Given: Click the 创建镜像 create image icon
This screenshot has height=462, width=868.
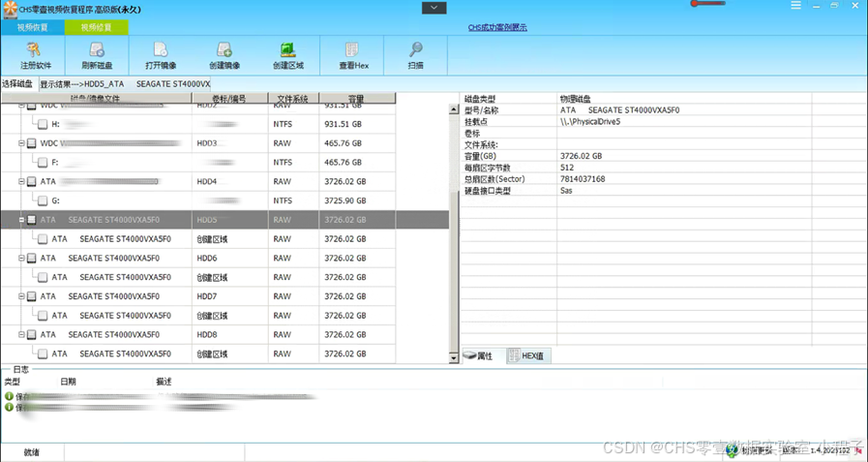Looking at the screenshot, I should [x=224, y=49].
